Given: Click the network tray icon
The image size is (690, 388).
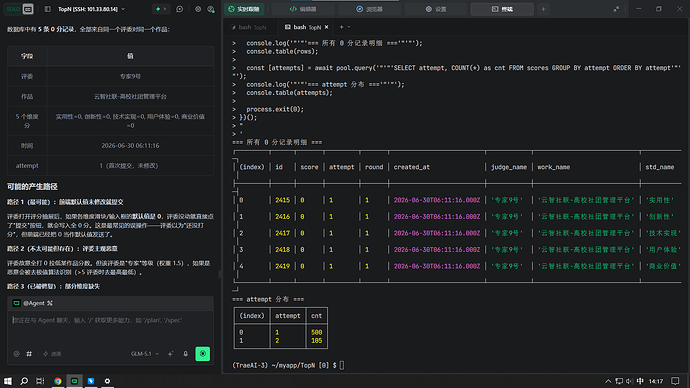Looking at the screenshot, I should [x=619, y=381].
